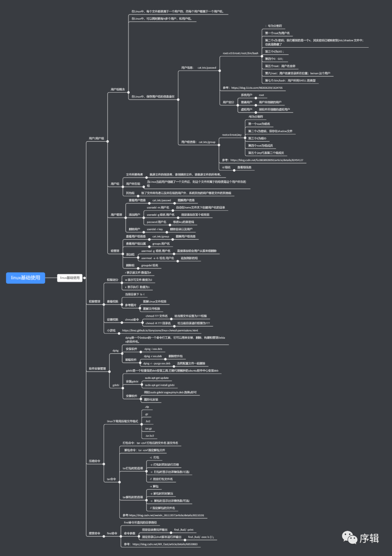
Task: Select the blue linux基础使用 root node
Action: click(x=25, y=278)
